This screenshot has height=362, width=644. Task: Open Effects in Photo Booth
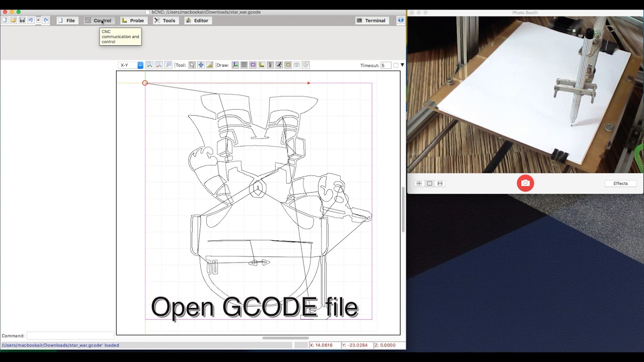click(x=620, y=184)
